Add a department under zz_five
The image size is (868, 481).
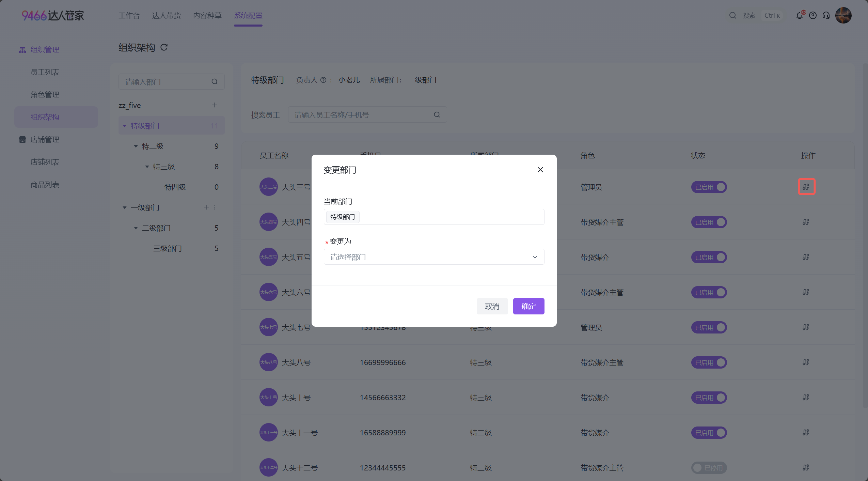(x=215, y=105)
